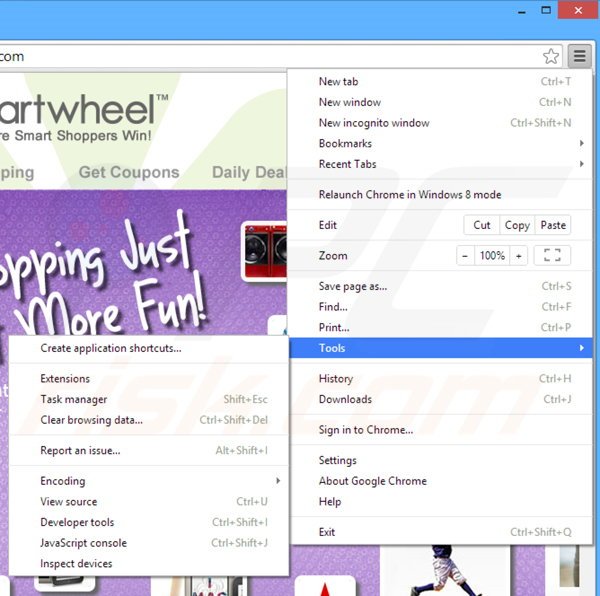Click the highlighted Tools menu item
Image resolution: width=600 pixels, height=596 pixels.
[440, 348]
